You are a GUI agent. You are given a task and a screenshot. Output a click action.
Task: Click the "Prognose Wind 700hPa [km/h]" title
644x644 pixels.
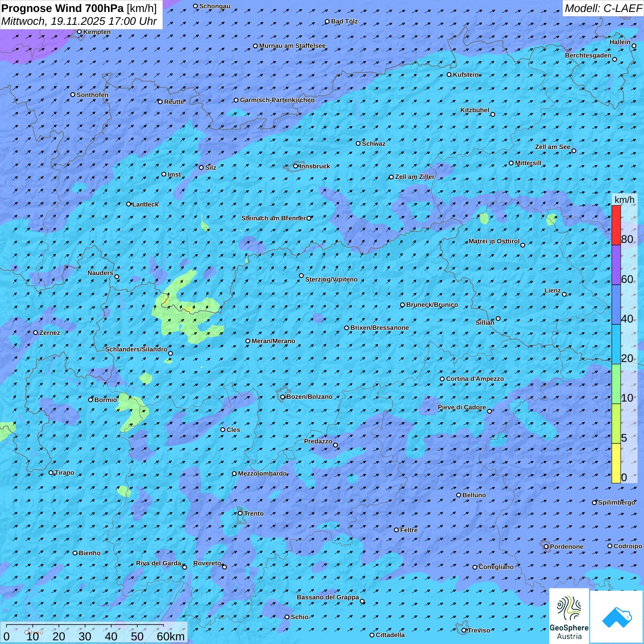[x=79, y=8]
